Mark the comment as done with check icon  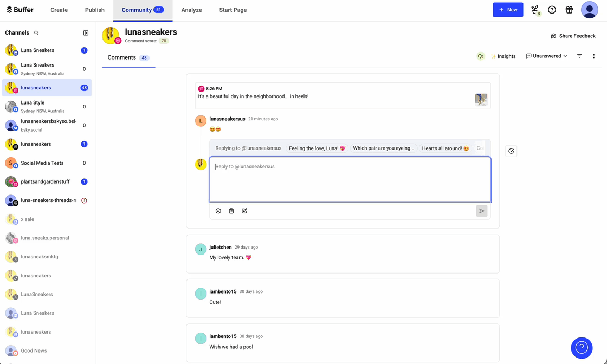[511, 151]
